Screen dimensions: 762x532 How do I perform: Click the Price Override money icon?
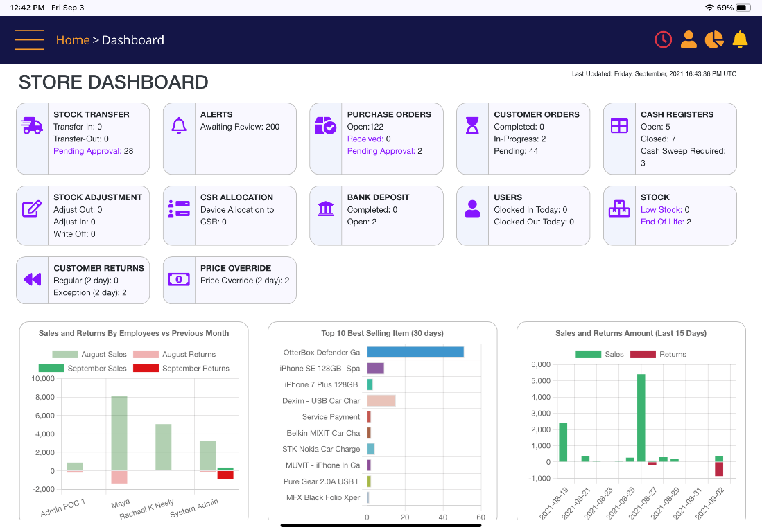tap(179, 279)
